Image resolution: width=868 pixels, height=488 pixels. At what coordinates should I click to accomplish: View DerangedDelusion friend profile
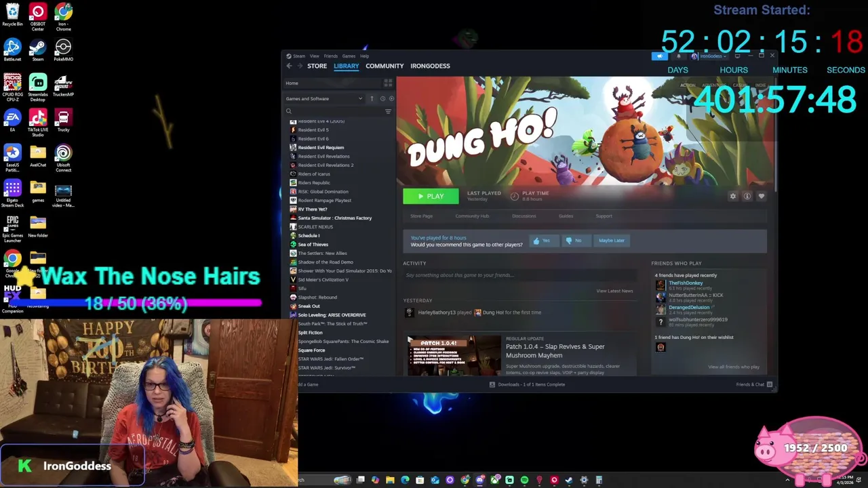689,308
